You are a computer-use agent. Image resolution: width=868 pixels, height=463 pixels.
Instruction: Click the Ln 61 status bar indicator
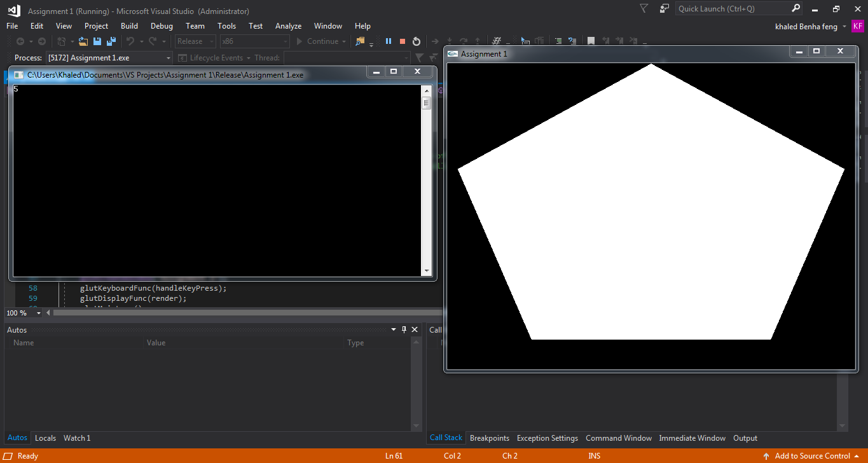394,456
